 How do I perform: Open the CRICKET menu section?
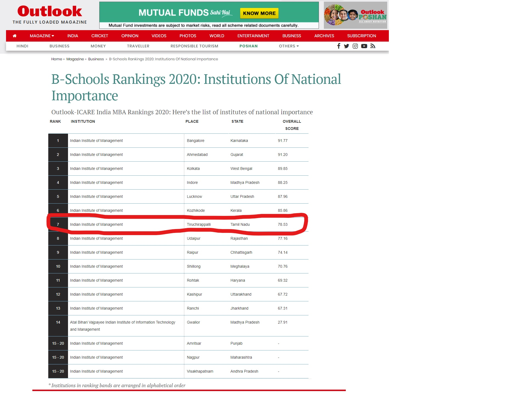[100, 36]
